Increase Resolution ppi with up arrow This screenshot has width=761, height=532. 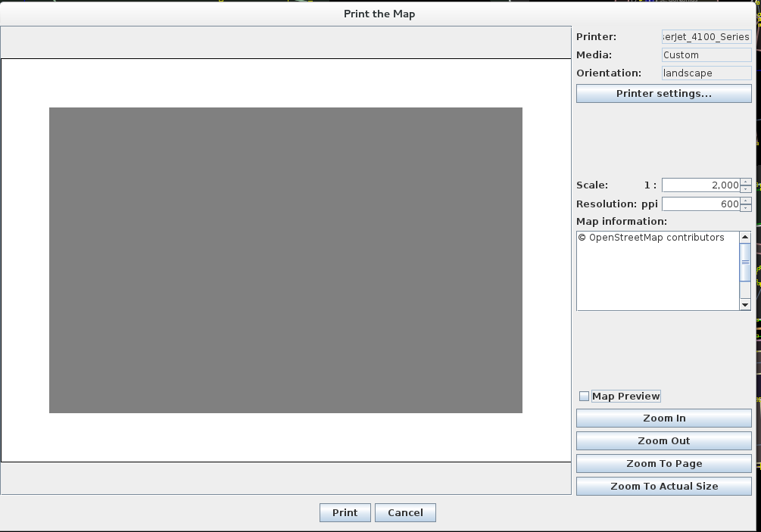coord(746,201)
